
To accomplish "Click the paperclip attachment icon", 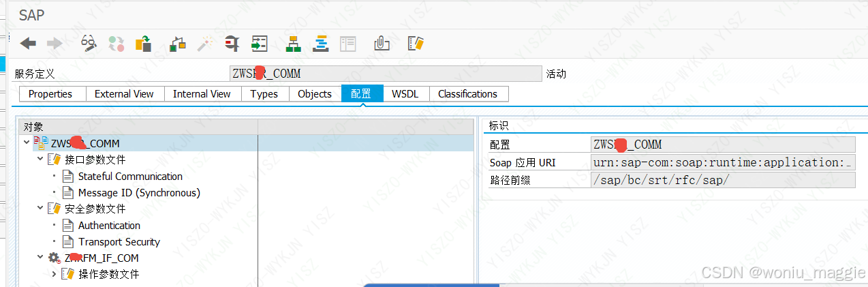I will coord(382,44).
